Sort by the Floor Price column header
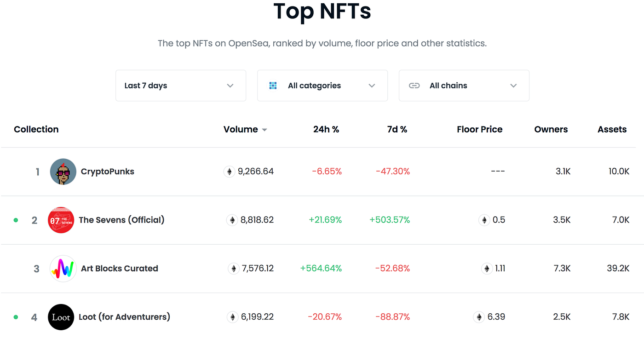The image size is (644, 339). 480,130
